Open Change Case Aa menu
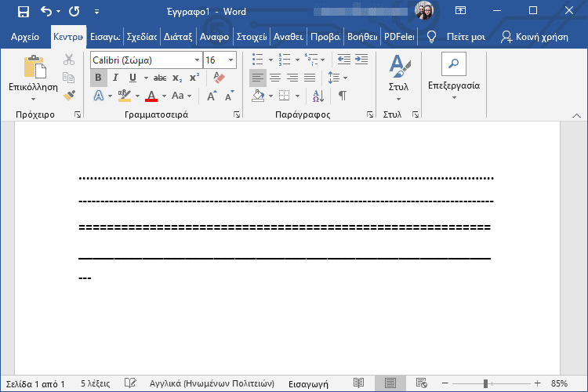The image size is (588, 392). click(x=182, y=96)
